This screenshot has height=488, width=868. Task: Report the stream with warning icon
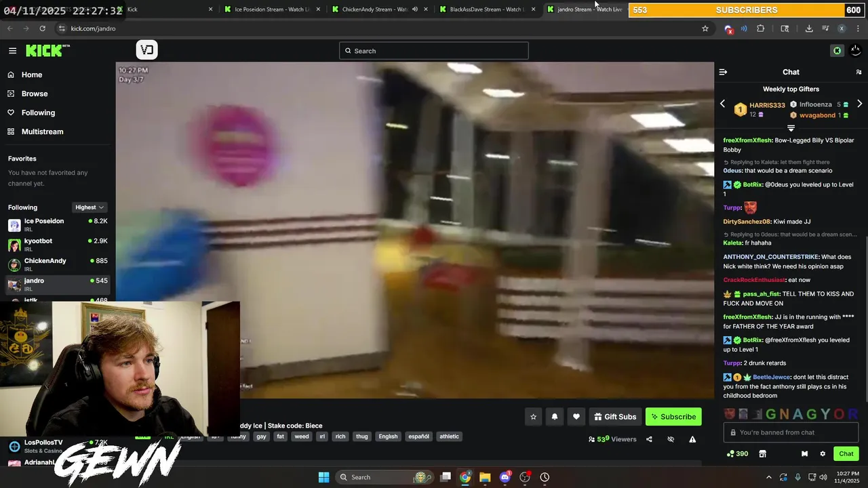692,439
